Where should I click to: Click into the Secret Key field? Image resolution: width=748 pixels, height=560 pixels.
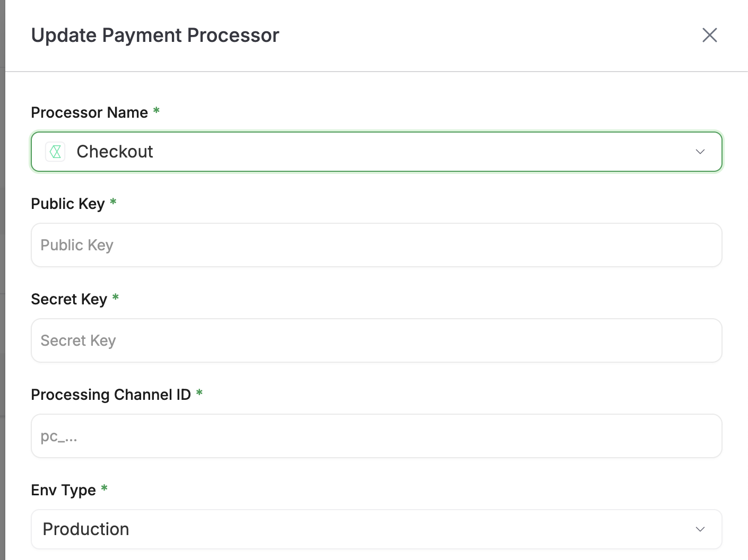[376, 340]
